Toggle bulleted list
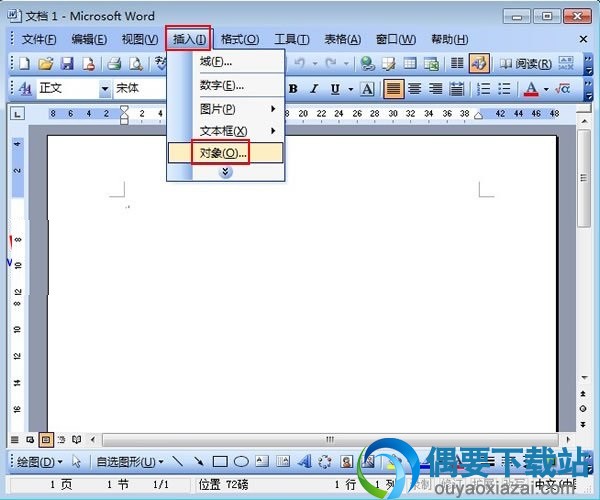Image resolution: width=600 pixels, height=500 pixels. (x=504, y=89)
